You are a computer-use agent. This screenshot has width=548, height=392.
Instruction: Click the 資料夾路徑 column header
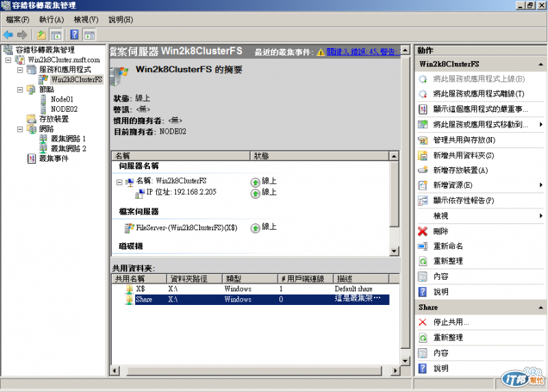click(195, 279)
